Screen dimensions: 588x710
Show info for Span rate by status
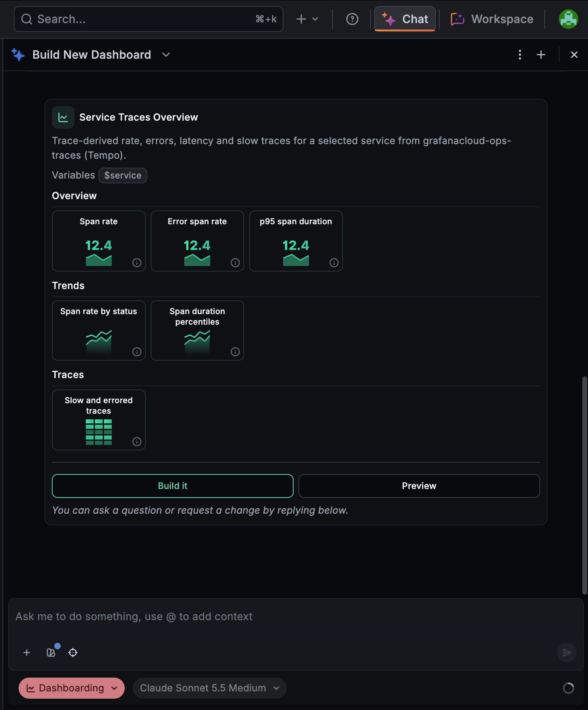tap(137, 352)
